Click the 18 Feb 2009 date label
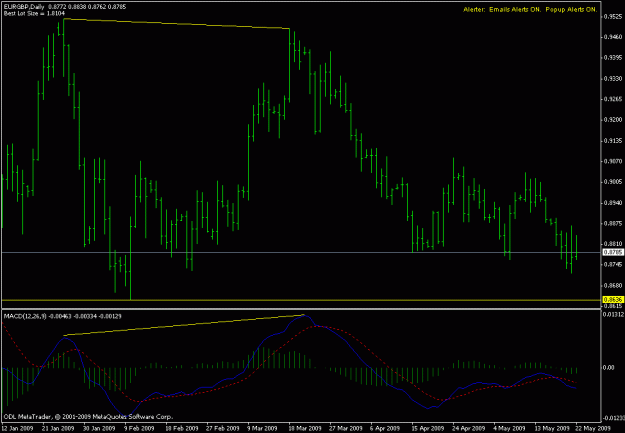The height and width of the screenshot is (433, 625). tap(181, 429)
